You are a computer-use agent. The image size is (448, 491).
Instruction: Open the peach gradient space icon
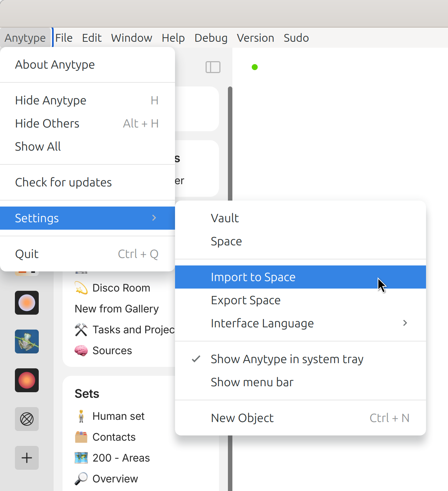click(27, 302)
